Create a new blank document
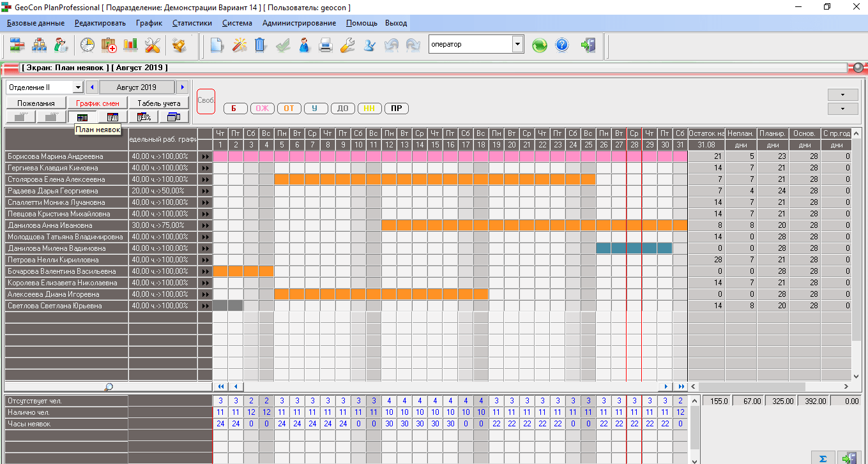The width and height of the screenshot is (868, 464). click(x=218, y=45)
